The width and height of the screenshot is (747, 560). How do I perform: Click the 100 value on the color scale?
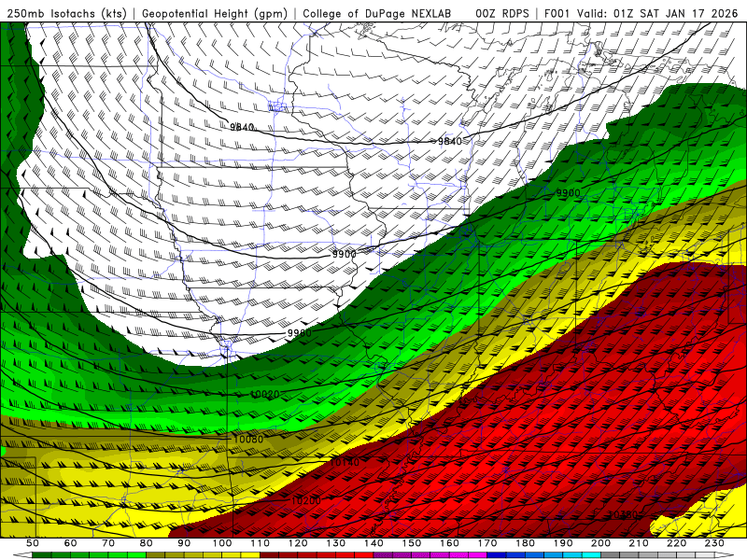click(x=222, y=543)
